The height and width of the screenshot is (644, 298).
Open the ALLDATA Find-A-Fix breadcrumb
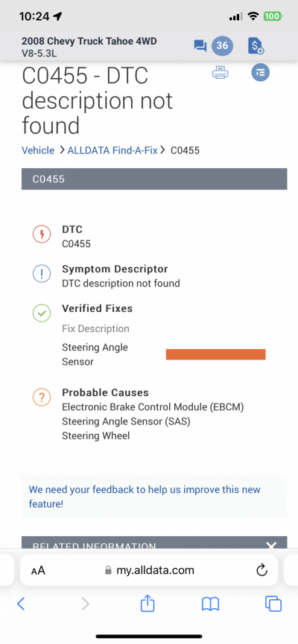[112, 150]
